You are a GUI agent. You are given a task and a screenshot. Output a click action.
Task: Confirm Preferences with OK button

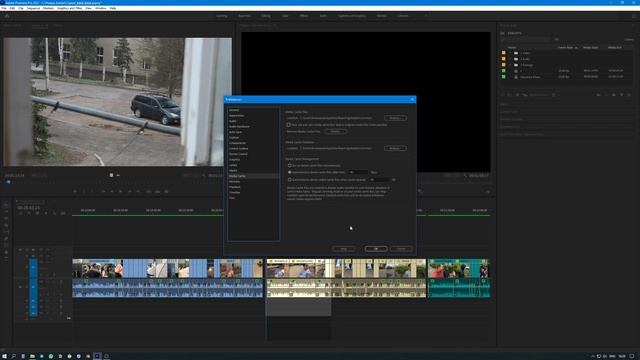(376, 249)
